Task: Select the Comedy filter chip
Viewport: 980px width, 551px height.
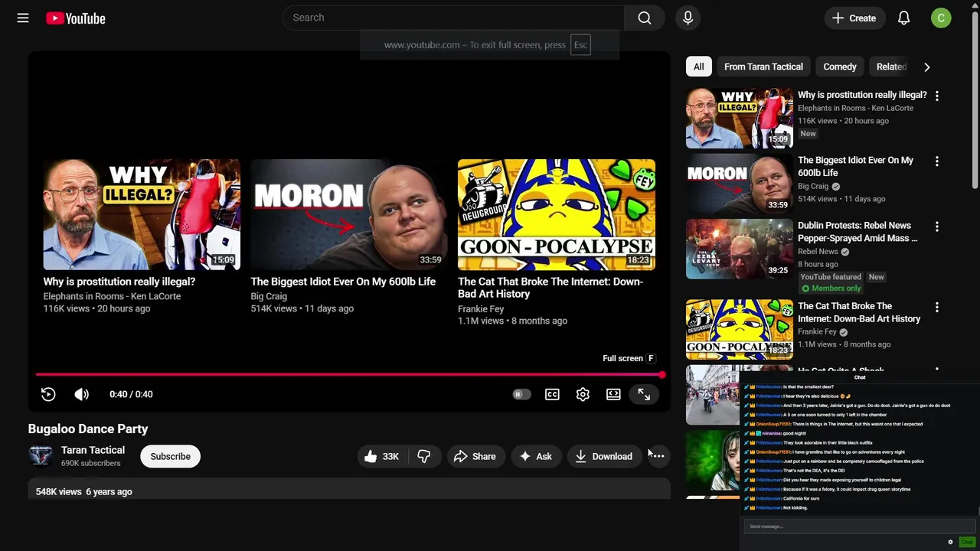Action: 839,67
